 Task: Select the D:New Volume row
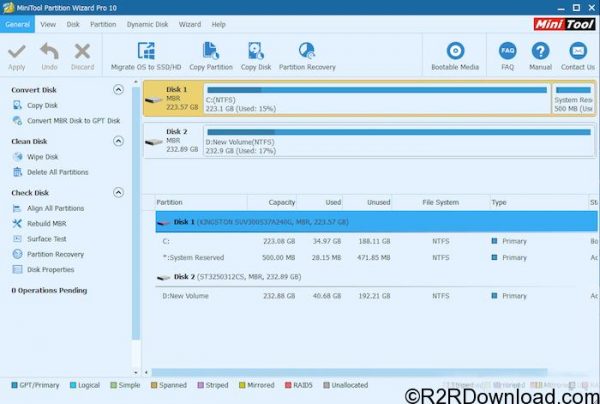tap(376, 296)
